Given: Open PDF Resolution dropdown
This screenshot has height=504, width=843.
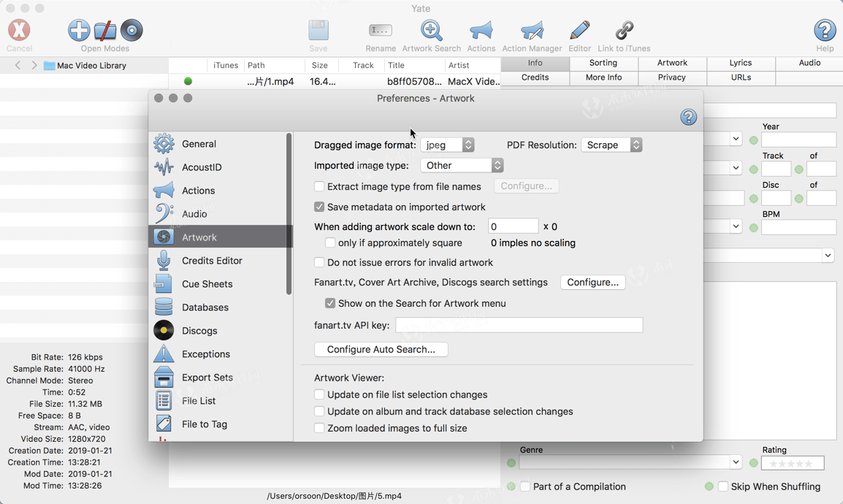Looking at the screenshot, I should tap(611, 145).
